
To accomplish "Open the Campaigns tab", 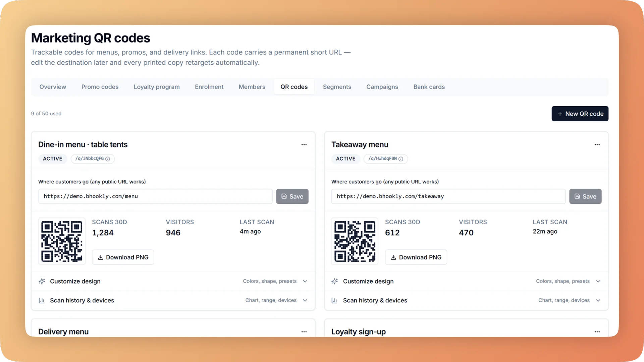I will [x=382, y=87].
